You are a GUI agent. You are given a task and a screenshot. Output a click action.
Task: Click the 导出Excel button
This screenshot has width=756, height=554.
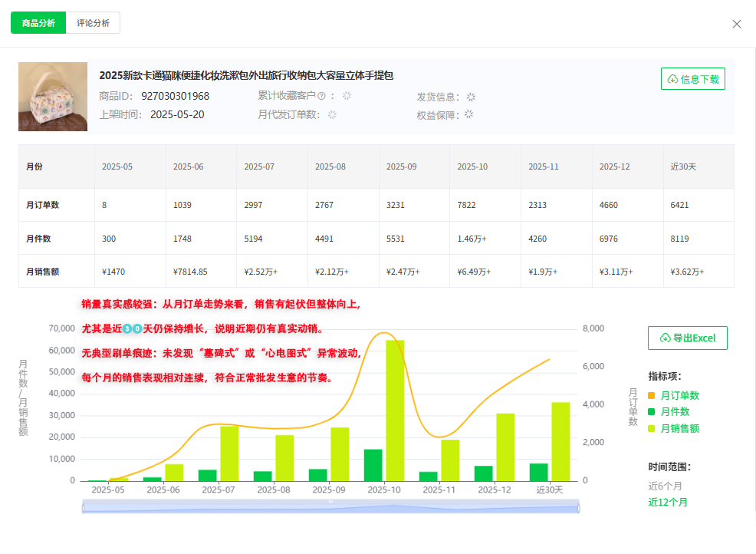click(687, 338)
